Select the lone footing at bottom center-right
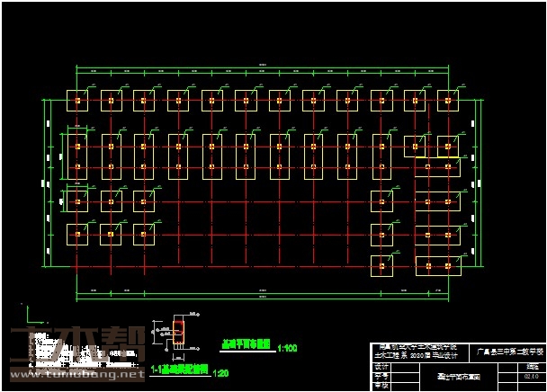 [381, 265]
